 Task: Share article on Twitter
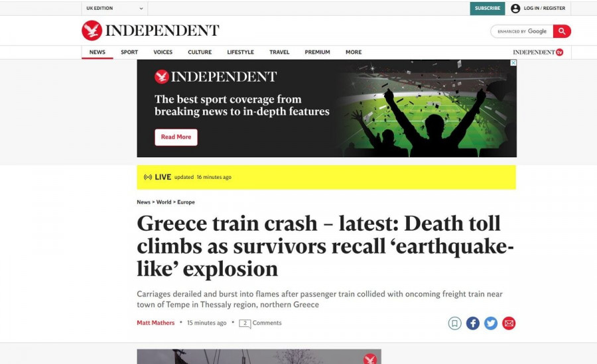(491, 324)
